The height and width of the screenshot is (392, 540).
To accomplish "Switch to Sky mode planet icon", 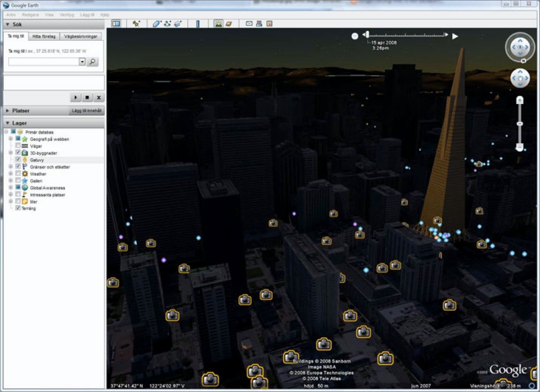I will (x=229, y=24).
